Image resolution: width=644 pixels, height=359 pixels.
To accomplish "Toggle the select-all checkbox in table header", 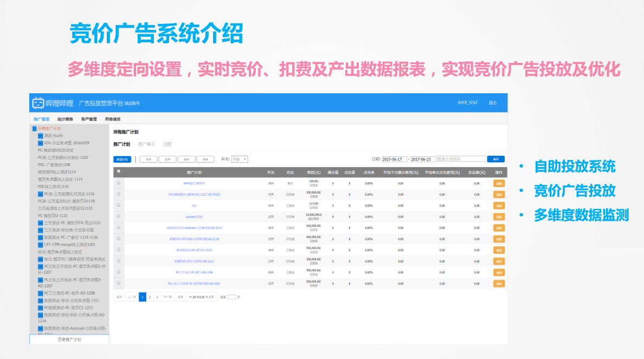I will (119, 172).
